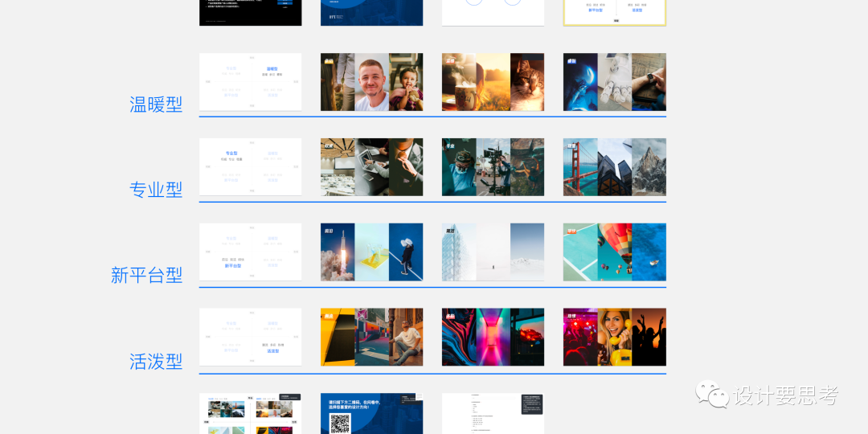Image resolution: width=868 pixels, height=434 pixels.
Task: Open the robot hand image
Action: click(614, 82)
